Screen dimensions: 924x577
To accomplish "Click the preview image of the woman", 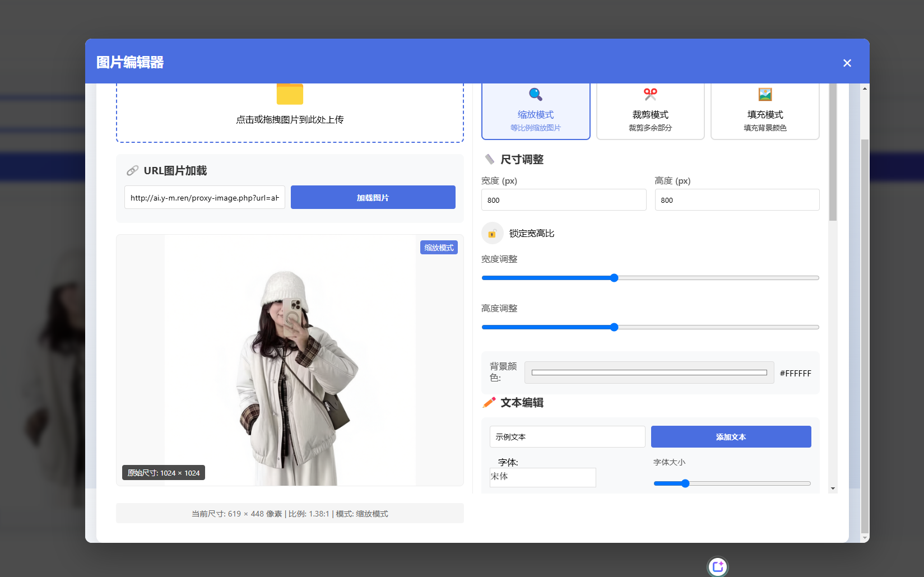I will click(x=290, y=370).
